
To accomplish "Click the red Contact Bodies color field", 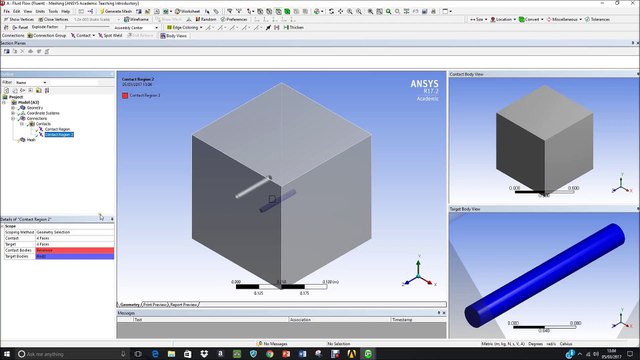I will (75, 250).
